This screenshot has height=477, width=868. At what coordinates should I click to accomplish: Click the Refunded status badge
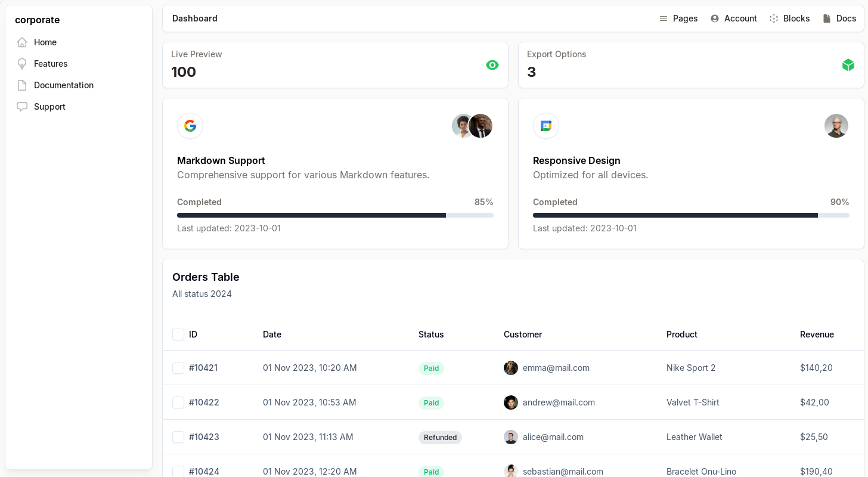440,438
